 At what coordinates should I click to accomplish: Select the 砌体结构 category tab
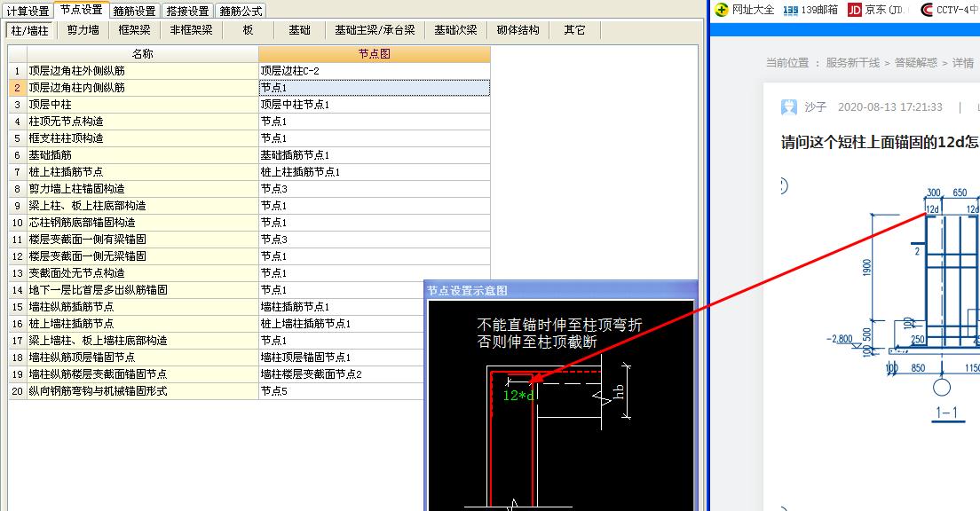(518, 30)
